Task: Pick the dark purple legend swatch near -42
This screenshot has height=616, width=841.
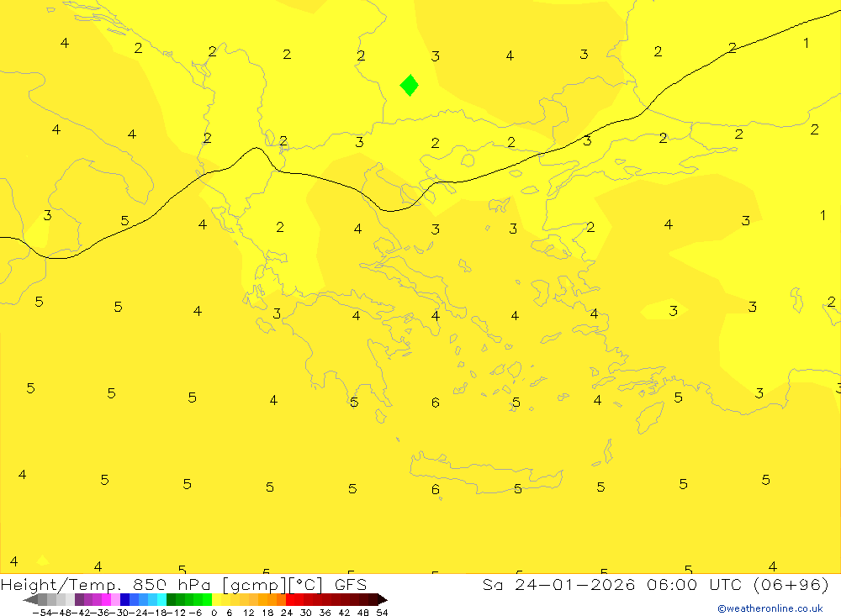Action: coord(79,600)
